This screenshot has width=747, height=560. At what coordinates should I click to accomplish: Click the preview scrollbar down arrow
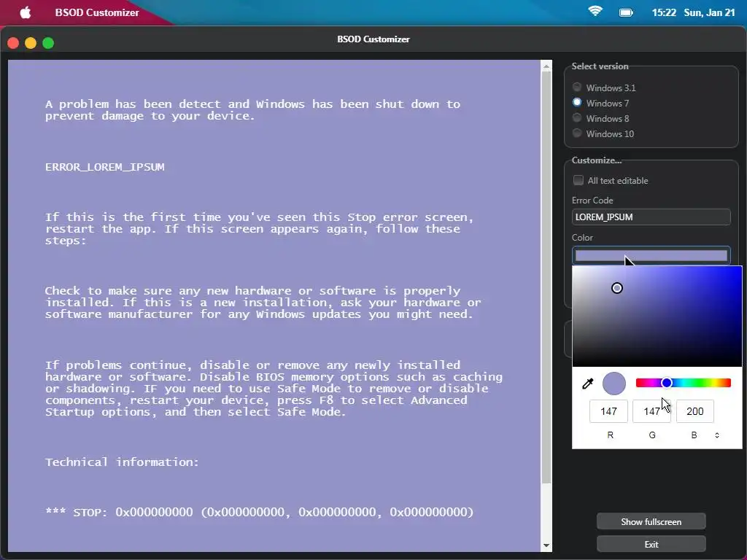546,545
